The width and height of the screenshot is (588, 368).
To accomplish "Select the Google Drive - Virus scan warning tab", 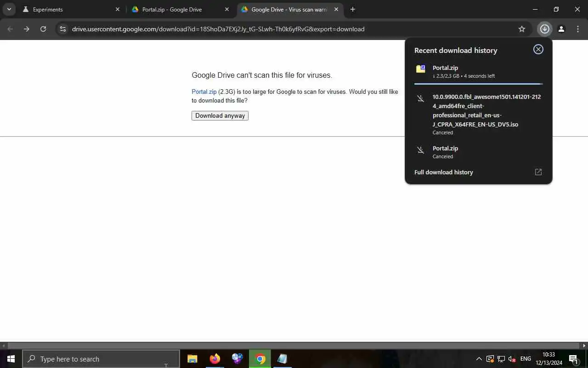I will click(x=290, y=9).
